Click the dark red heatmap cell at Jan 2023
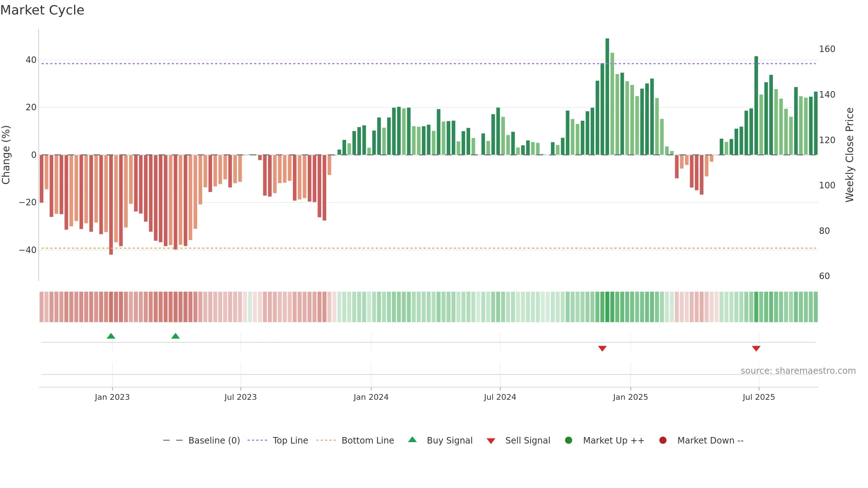868x488 pixels. (x=111, y=307)
